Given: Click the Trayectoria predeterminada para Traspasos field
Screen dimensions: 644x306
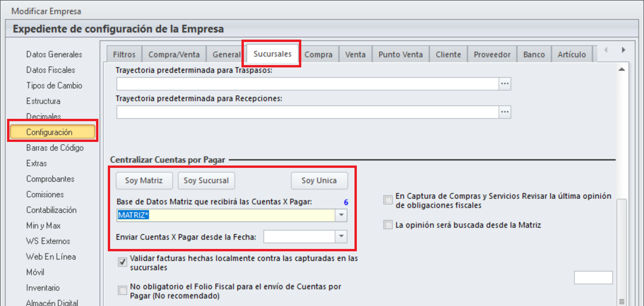Looking at the screenshot, I should pyautogui.click(x=307, y=83).
